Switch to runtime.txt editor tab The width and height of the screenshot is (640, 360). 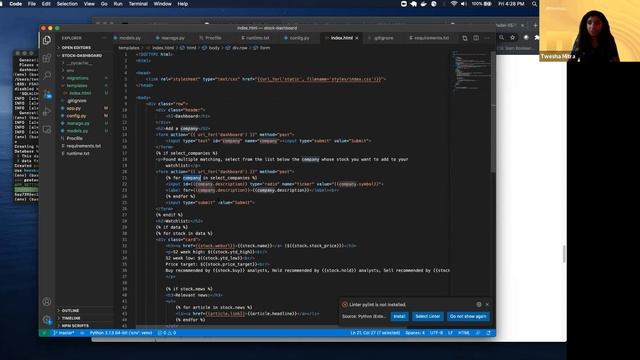[257, 38]
